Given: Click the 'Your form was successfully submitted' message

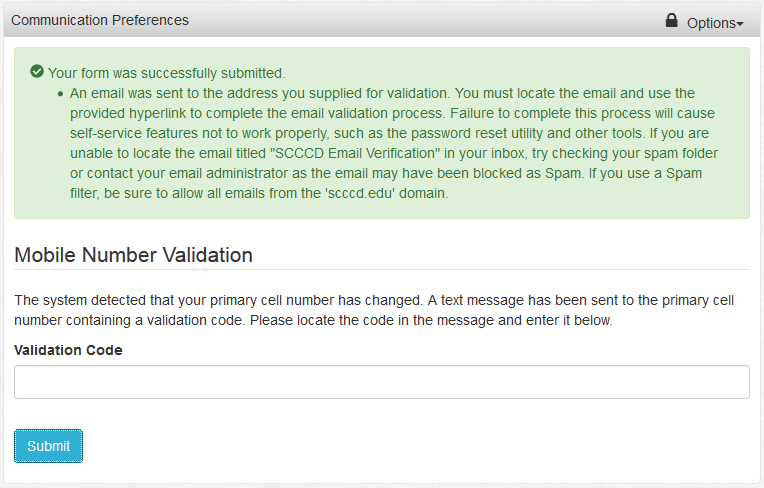Looking at the screenshot, I should coord(167,73).
